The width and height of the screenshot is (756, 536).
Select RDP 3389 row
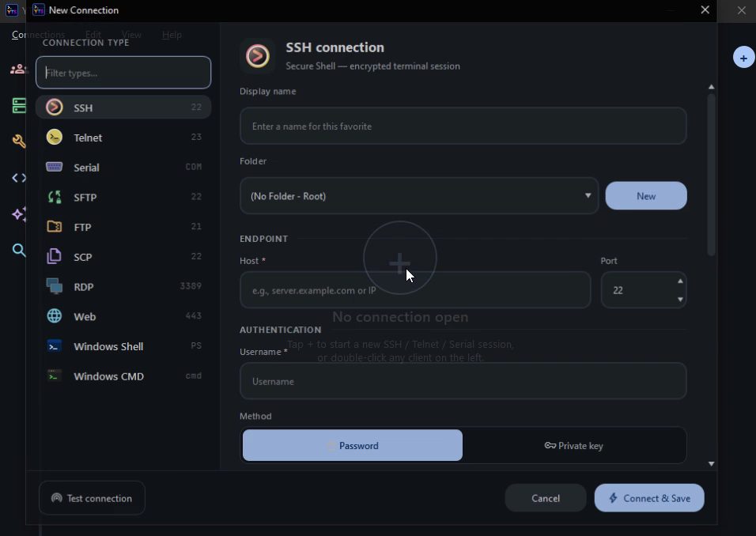123,286
